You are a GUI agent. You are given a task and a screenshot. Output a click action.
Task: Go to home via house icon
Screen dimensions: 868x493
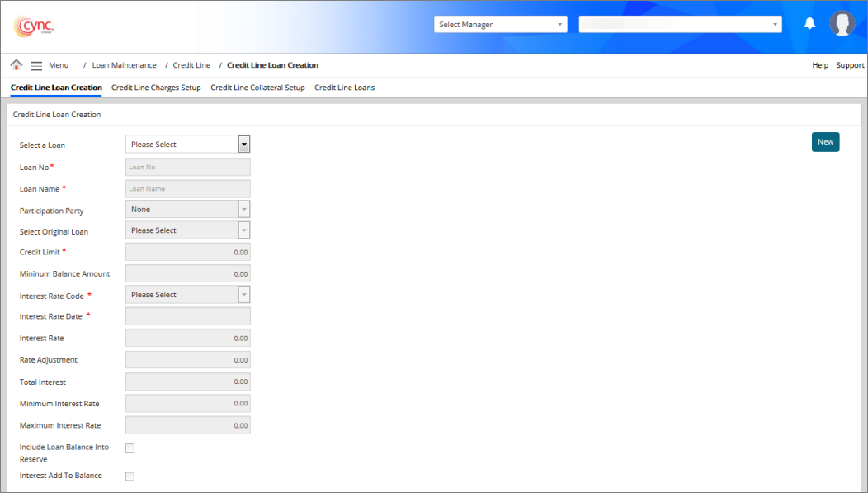pyautogui.click(x=16, y=65)
